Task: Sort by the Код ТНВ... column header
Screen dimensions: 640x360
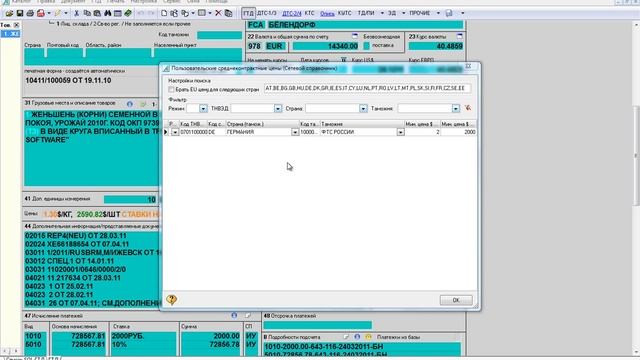Action: 193,124
